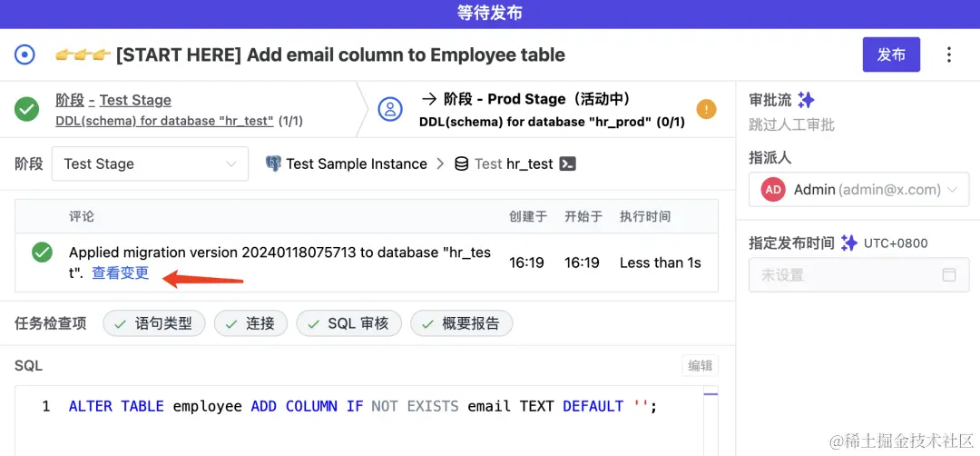980x456 pixels.
Task: Click the blue 发布 button
Action: pos(891,55)
